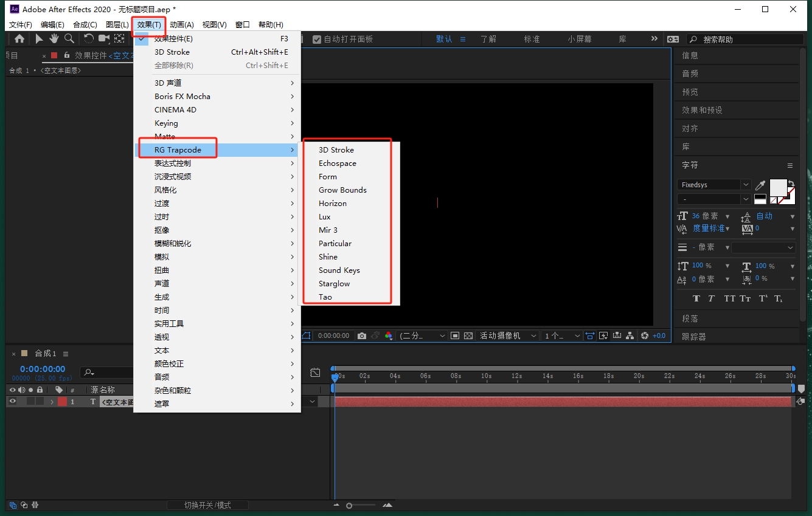Viewport: 812px width, 516px height.
Task: Switch to the 默认 workspace
Action: 444,39
